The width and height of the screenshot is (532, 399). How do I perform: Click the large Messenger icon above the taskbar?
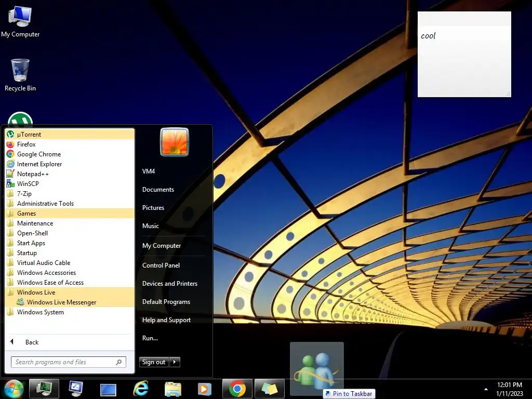(x=316, y=369)
